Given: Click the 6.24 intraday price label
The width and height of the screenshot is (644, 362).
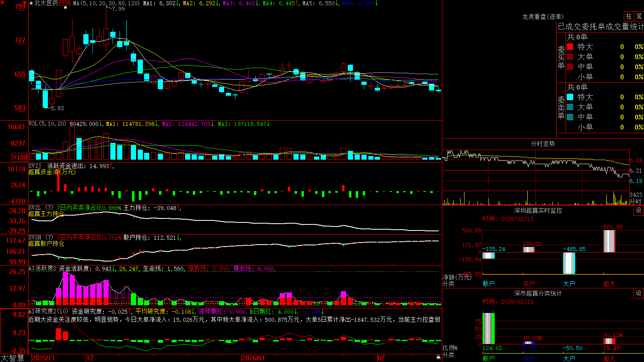Looking at the screenshot, I should (x=636, y=160).
